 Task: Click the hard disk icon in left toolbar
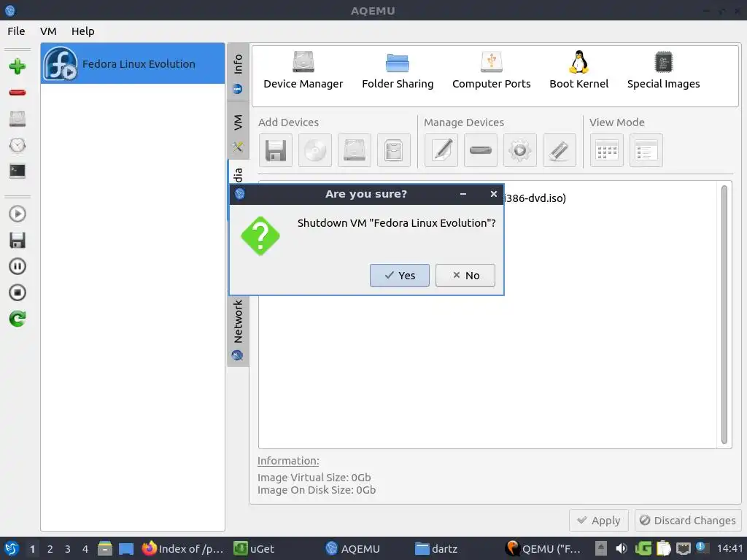[18, 119]
